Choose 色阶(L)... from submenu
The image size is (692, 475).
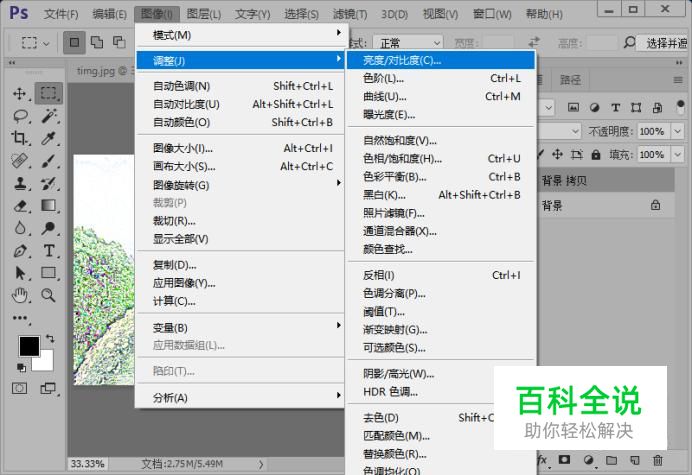[441, 79]
